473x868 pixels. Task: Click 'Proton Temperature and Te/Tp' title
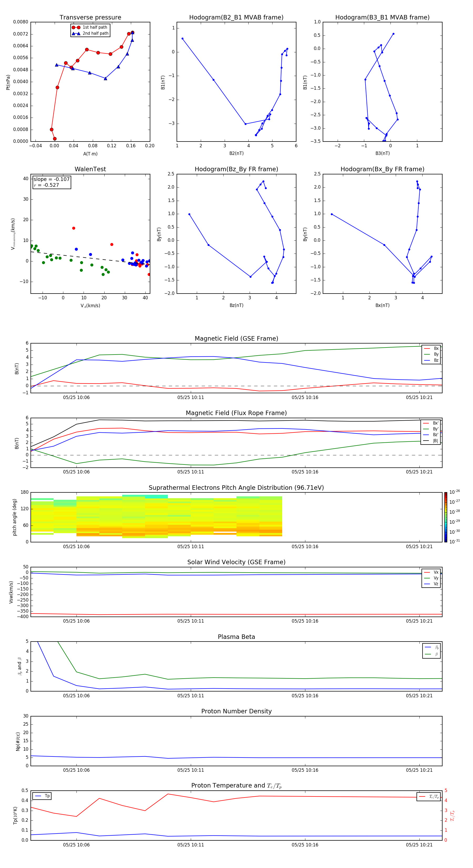(236, 786)
